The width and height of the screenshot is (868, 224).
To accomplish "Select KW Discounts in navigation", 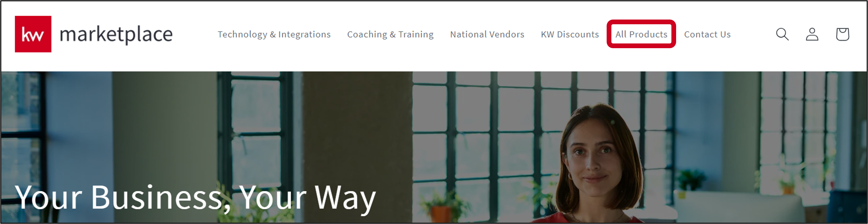I will (x=570, y=34).
